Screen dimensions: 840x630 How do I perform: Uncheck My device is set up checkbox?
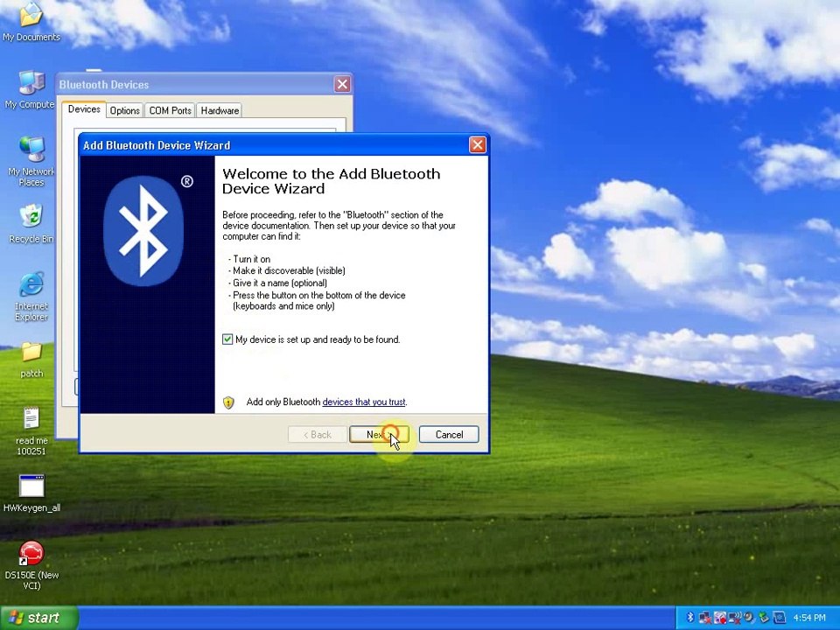227,339
